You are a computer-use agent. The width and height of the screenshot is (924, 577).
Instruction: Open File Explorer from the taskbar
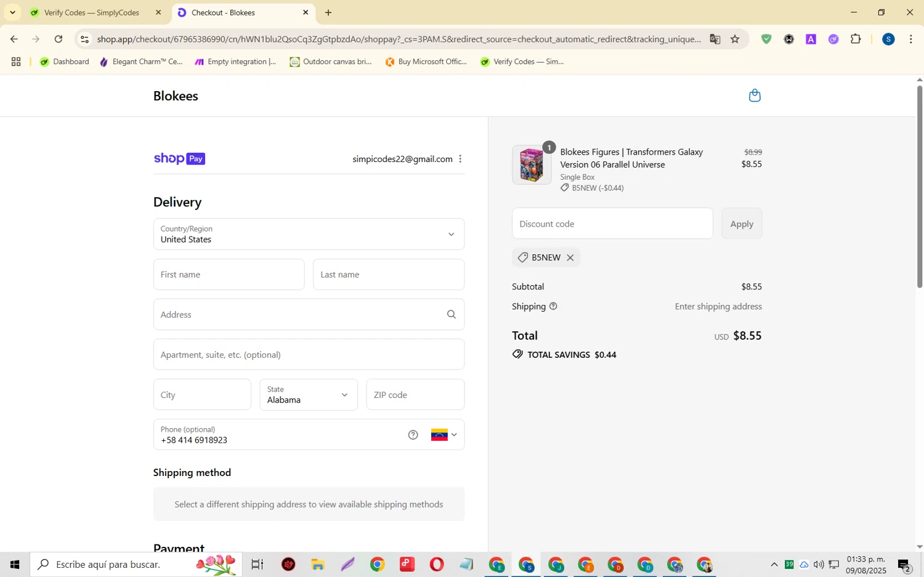(x=317, y=564)
